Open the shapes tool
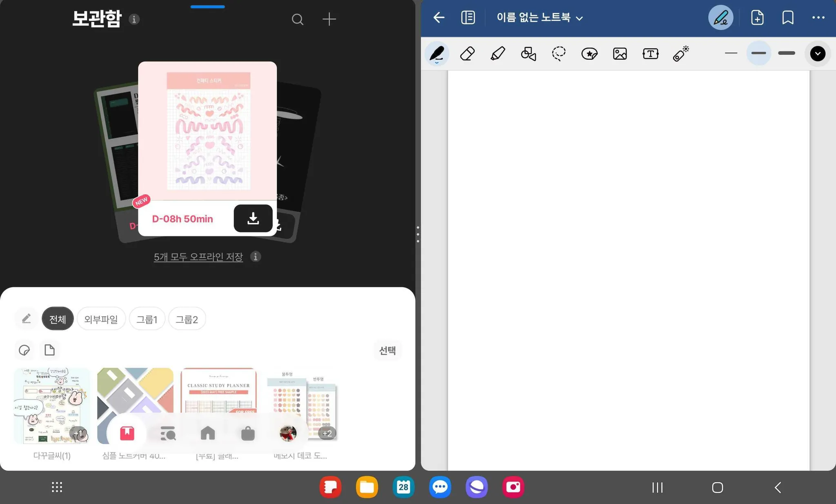The height and width of the screenshot is (504, 836). pyautogui.click(x=528, y=53)
